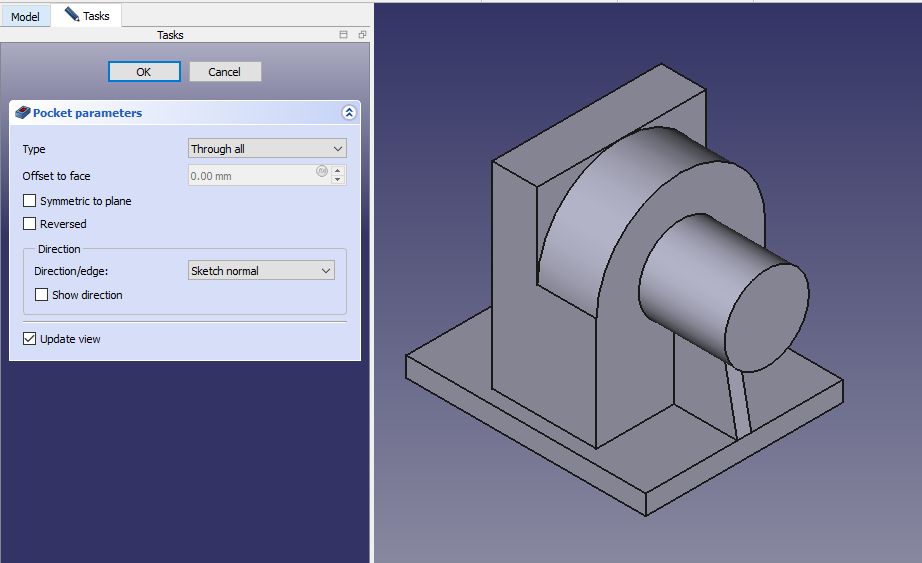Switch to the Model tab
The image size is (922, 563).
pos(25,17)
